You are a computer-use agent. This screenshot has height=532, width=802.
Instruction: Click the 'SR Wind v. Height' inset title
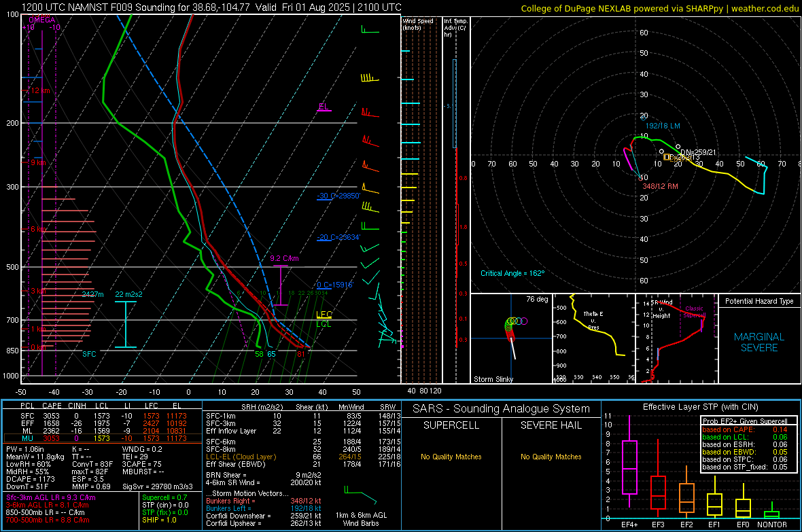(x=662, y=309)
